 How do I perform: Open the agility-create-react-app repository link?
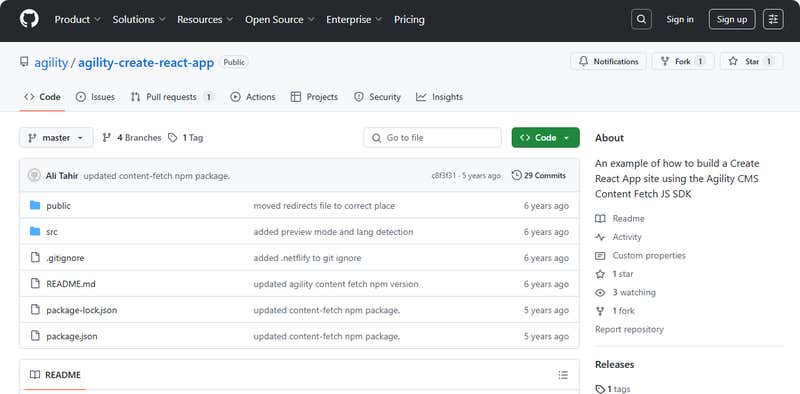point(146,63)
